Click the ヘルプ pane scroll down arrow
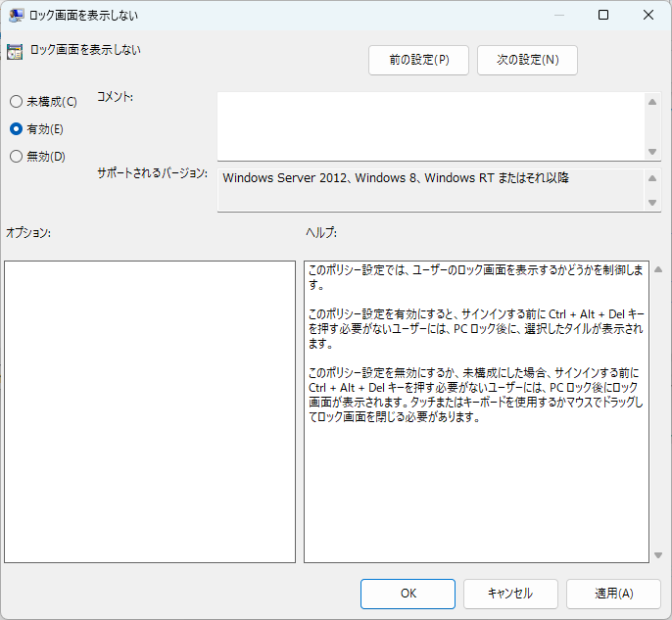This screenshot has width=672, height=620. click(x=657, y=555)
